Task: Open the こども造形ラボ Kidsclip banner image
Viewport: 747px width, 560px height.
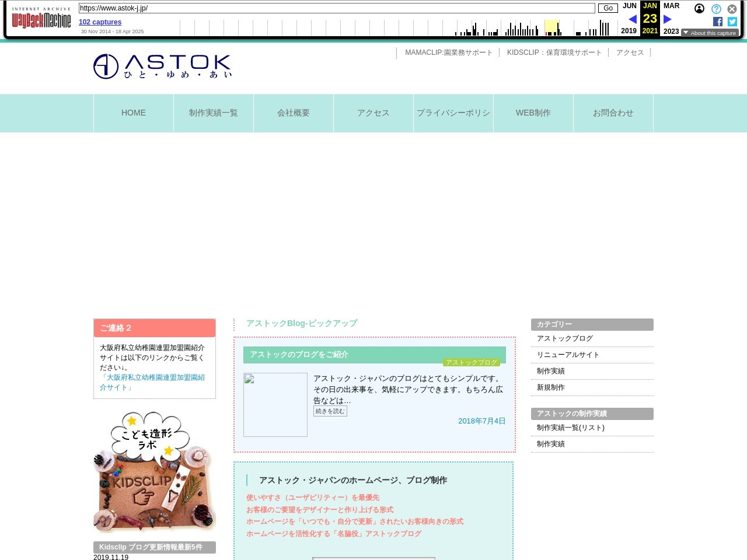Action: tap(155, 472)
